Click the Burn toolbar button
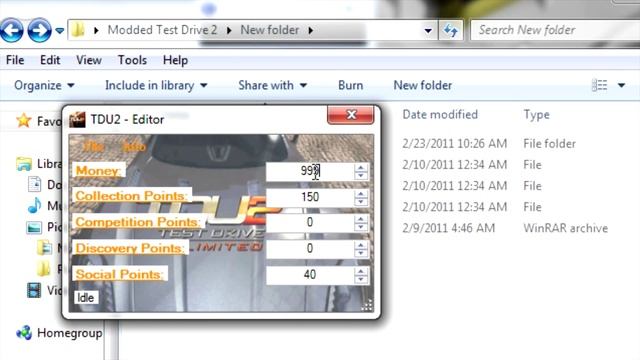The image size is (640, 360). [x=351, y=85]
